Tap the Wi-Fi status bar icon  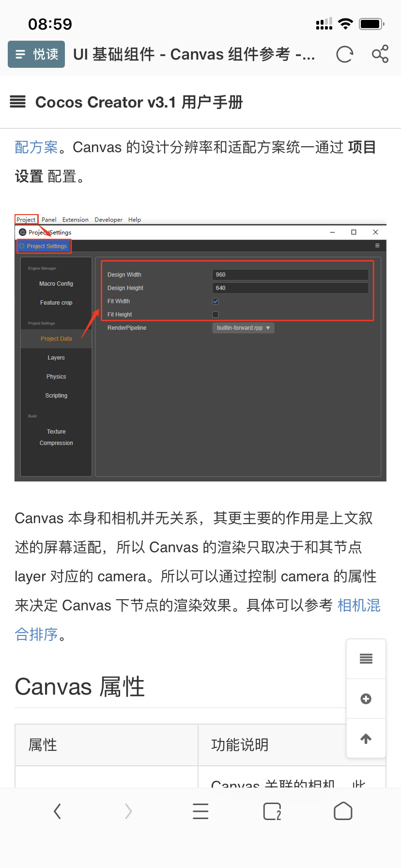point(345,24)
